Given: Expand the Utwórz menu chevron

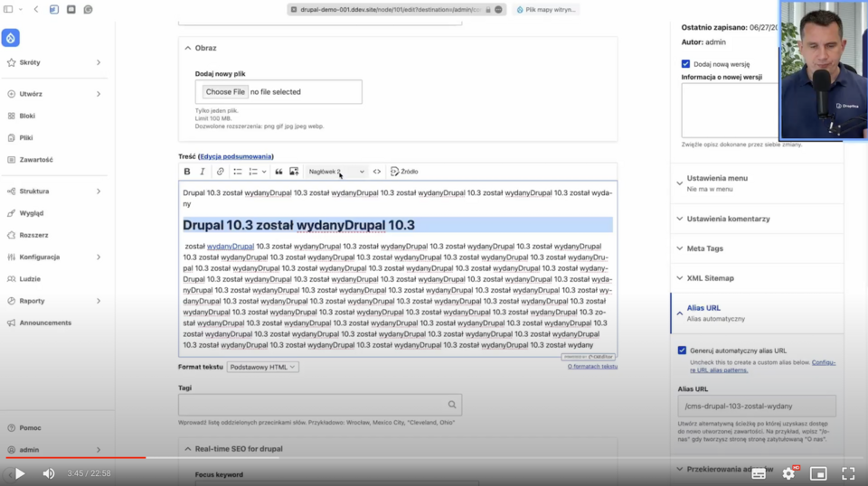Looking at the screenshot, I should pyautogui.click(x=99, y=94).
